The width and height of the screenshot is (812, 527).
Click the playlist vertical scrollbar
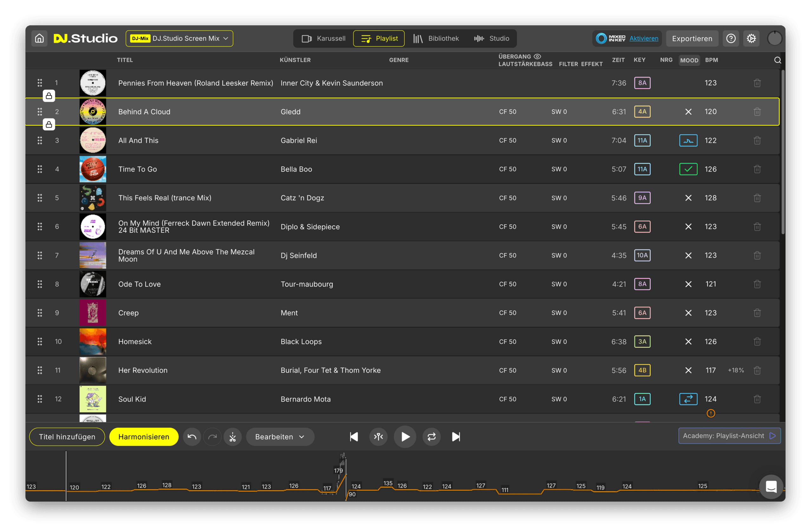(x=783, y=152)
